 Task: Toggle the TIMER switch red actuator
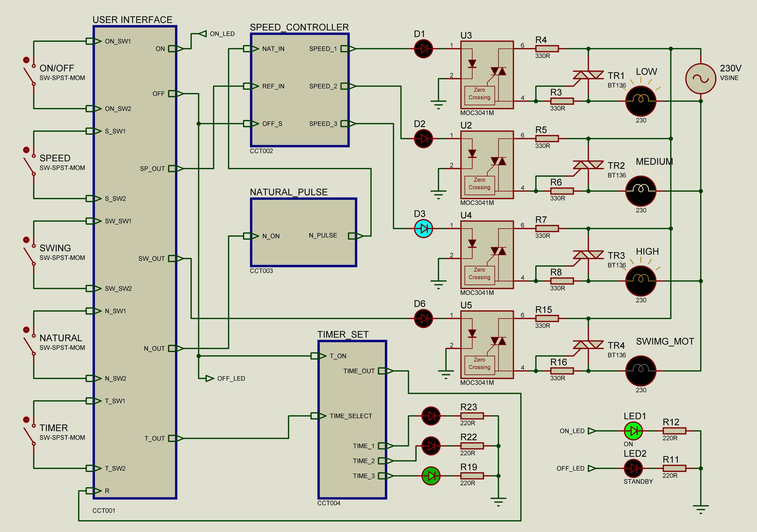point(26,420)
